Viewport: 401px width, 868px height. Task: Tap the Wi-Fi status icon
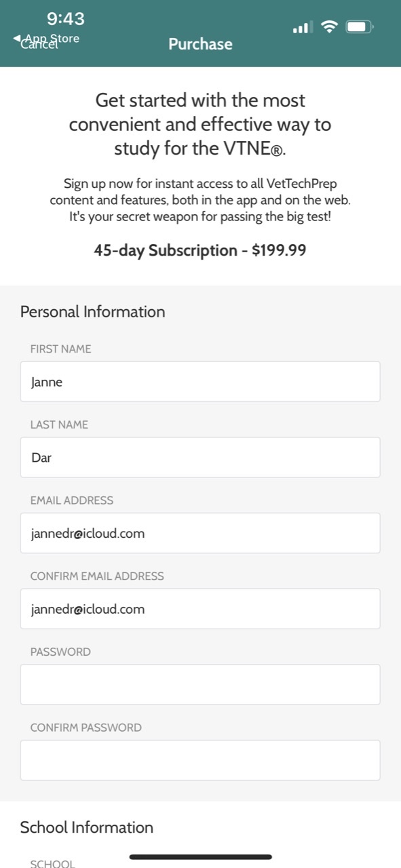point(330,27)
